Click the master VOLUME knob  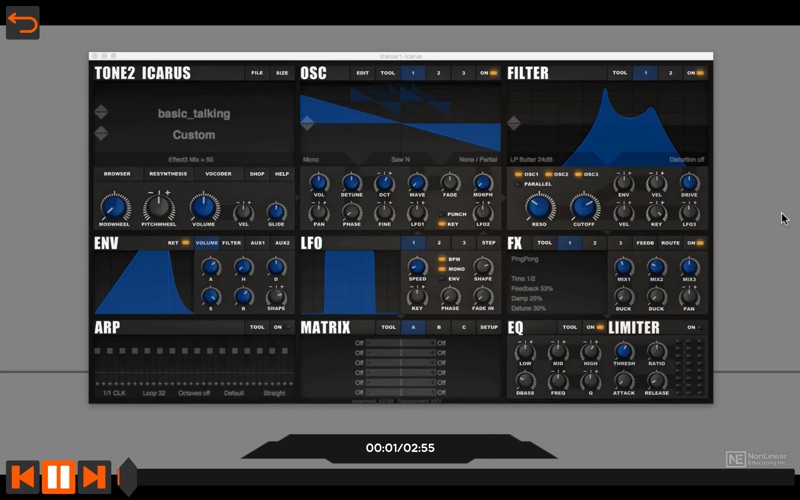tap(204, 207)
